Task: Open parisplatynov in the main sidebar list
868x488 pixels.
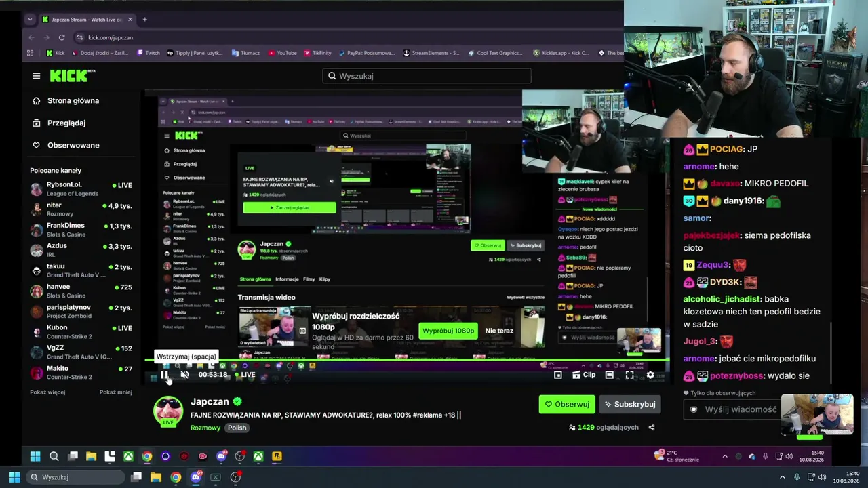Action: point(81,312)
